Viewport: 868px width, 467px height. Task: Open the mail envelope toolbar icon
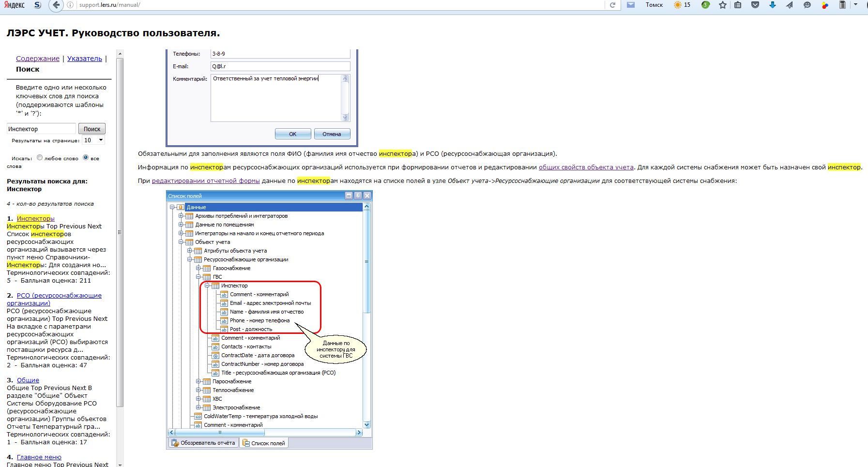631,5
